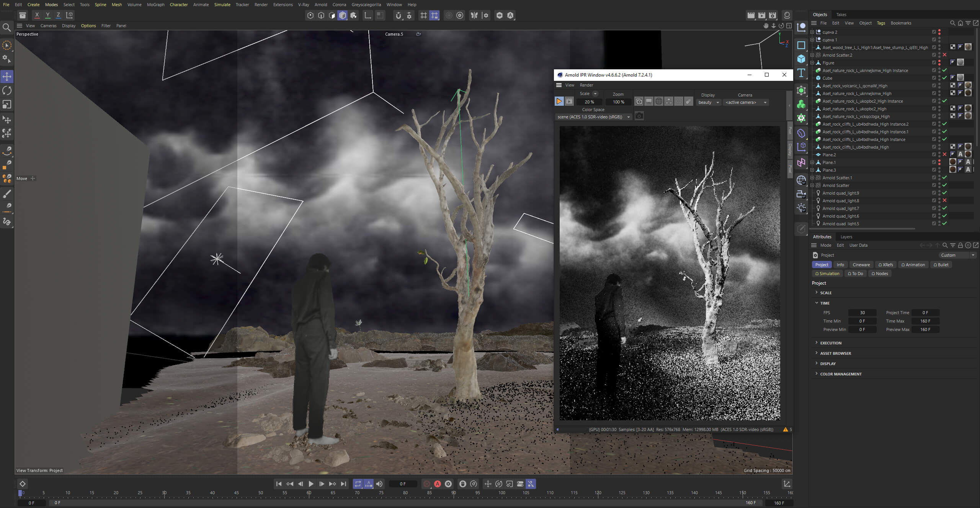Click the search magnifier icon at top left

[7, 27]
